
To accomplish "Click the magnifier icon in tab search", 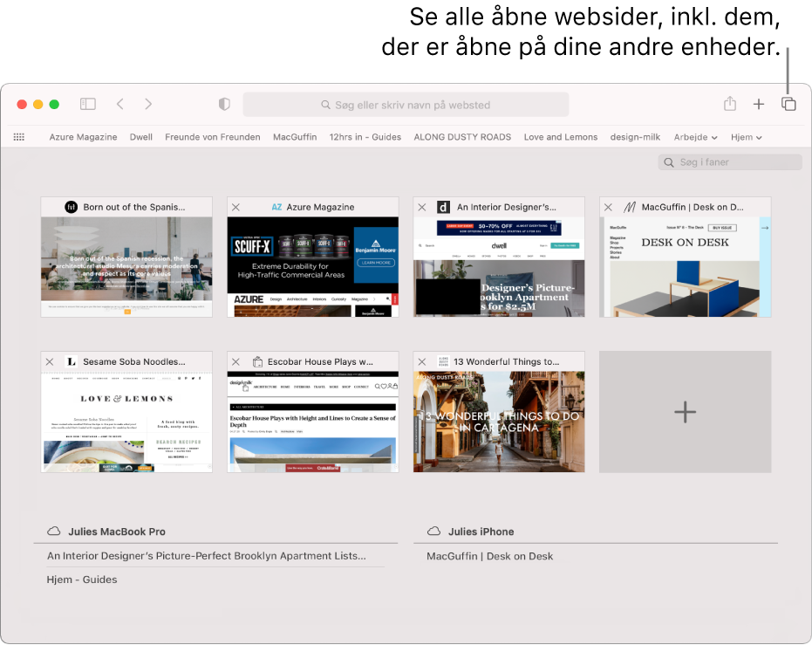I will tap(669, 162).
